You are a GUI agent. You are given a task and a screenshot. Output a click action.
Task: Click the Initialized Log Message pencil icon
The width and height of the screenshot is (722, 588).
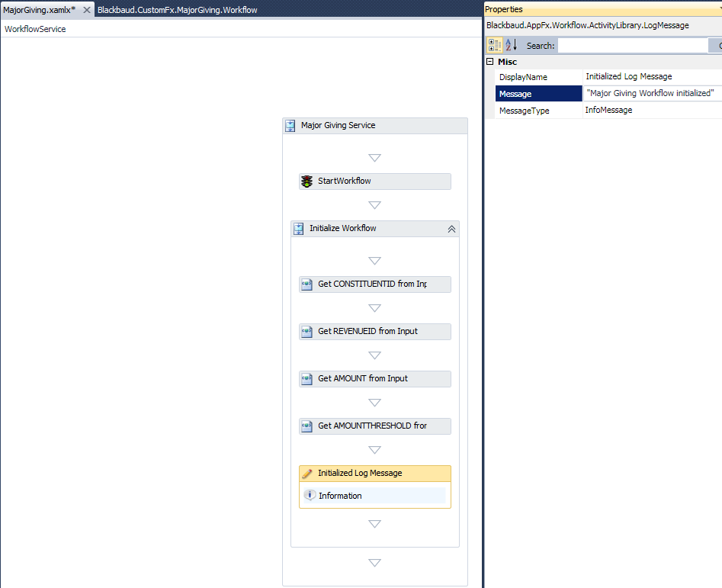tap(307, 474)
